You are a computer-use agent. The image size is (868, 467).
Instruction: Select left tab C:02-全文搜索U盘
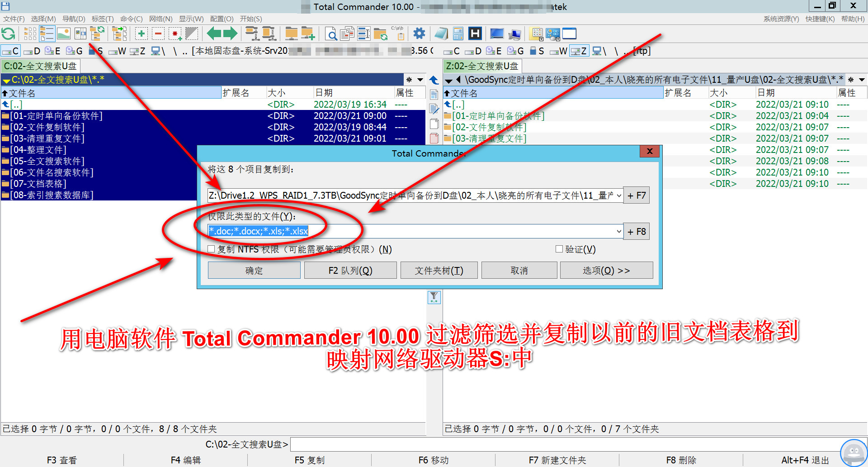(40, 66)
